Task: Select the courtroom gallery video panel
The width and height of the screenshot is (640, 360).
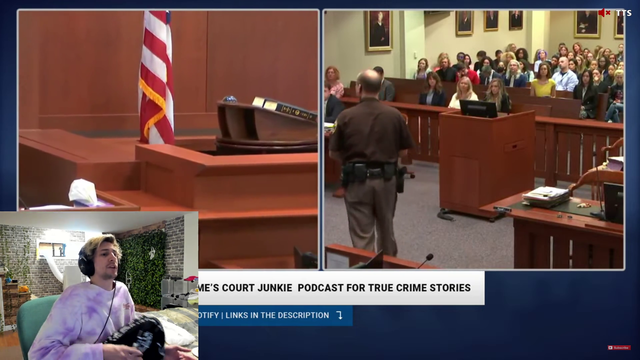Action: click(473, 139)
